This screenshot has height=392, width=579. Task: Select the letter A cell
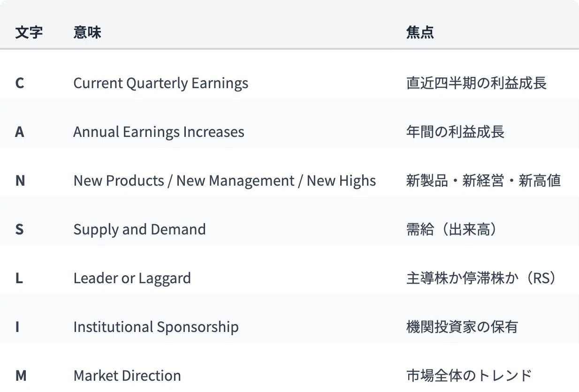[20, 132]
